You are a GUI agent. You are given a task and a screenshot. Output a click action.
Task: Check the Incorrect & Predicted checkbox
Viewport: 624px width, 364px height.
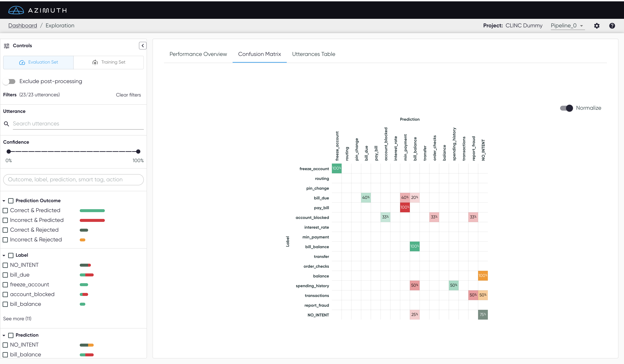click(5, 220)
